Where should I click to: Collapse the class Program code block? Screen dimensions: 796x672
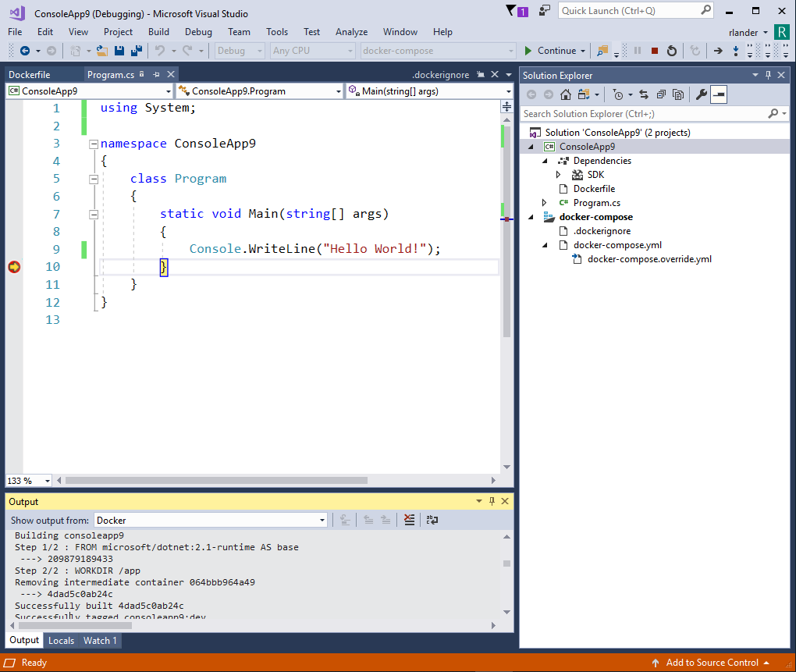(x=94, y=180)
